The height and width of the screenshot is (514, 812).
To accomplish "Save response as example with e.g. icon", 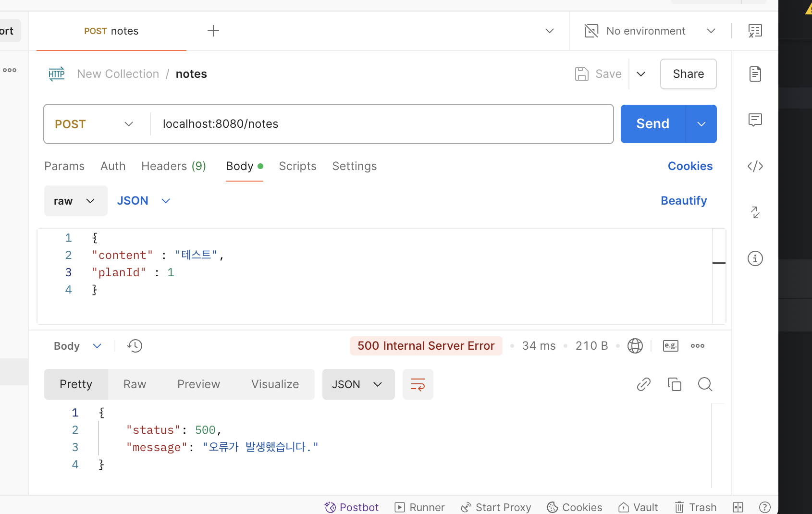I will [x=671, y=346].
